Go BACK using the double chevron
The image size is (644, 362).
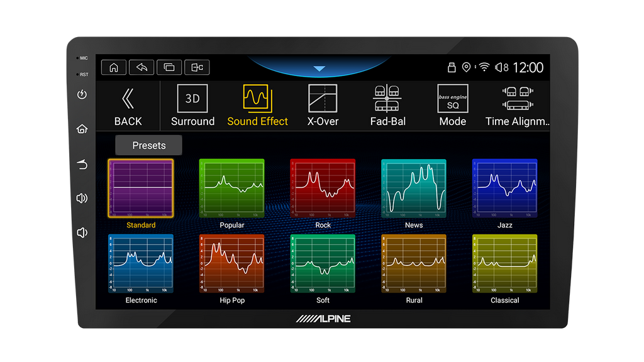[x=128, y=106]
